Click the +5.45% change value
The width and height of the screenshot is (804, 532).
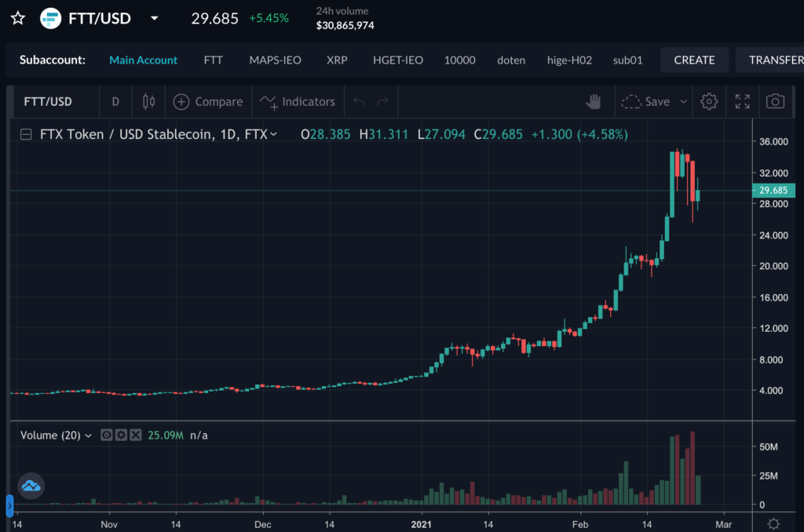click(x=269, y=19)
